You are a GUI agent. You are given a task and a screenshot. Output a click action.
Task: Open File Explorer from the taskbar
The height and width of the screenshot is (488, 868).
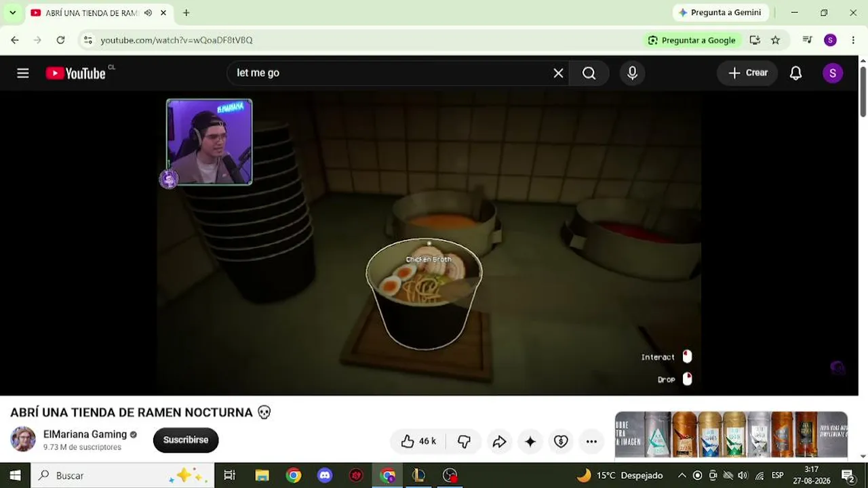[262, 475]
